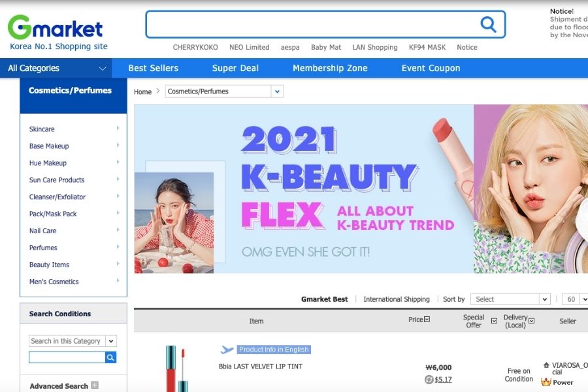Toggle the Price column sort control
The width and height of the screenshot is (588, 392).
[427, 319]
